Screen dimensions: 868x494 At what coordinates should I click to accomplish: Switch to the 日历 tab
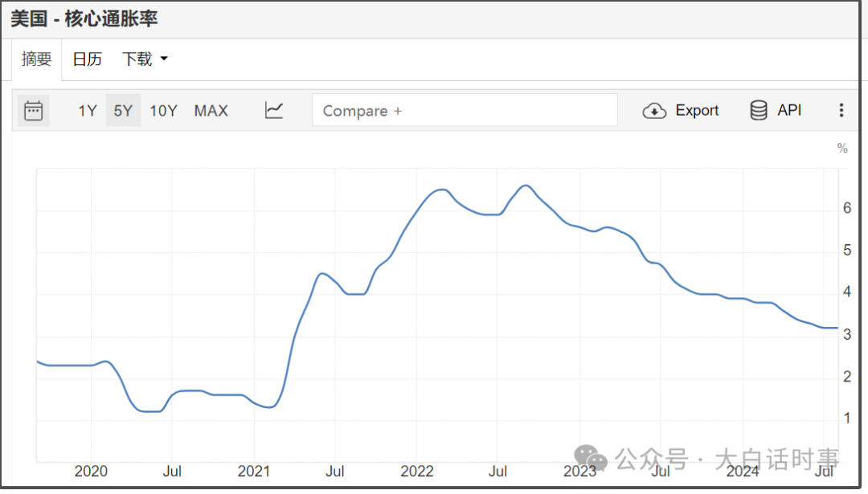pyautogui.click(x=87, y=59)
